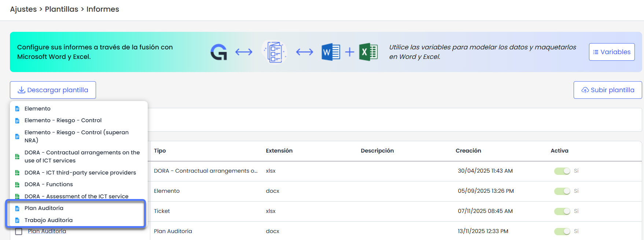Disable the Activa toggle for DORA row
The height and width of the screenshot is (240, 644).
point(562,171)
